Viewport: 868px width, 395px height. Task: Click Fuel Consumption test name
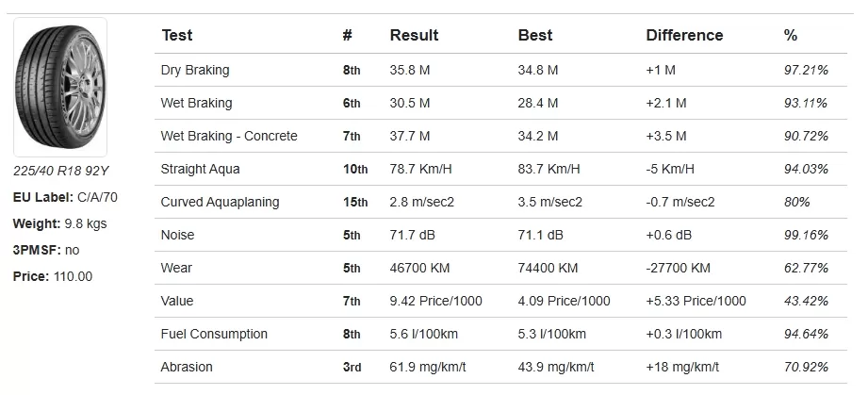pos(214,334)
